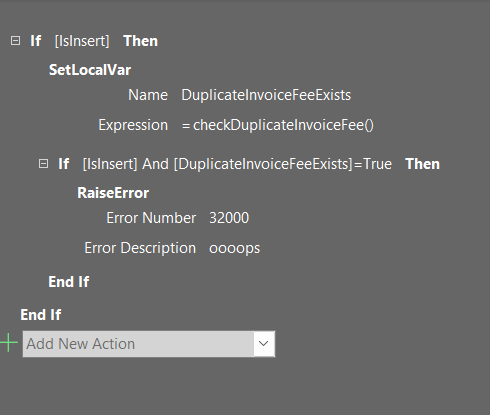Edit the DuplicateInvoiceFeeExists name value
This screenshot has height=415, width=490.
pyautogui.click(x=266, y=95)
